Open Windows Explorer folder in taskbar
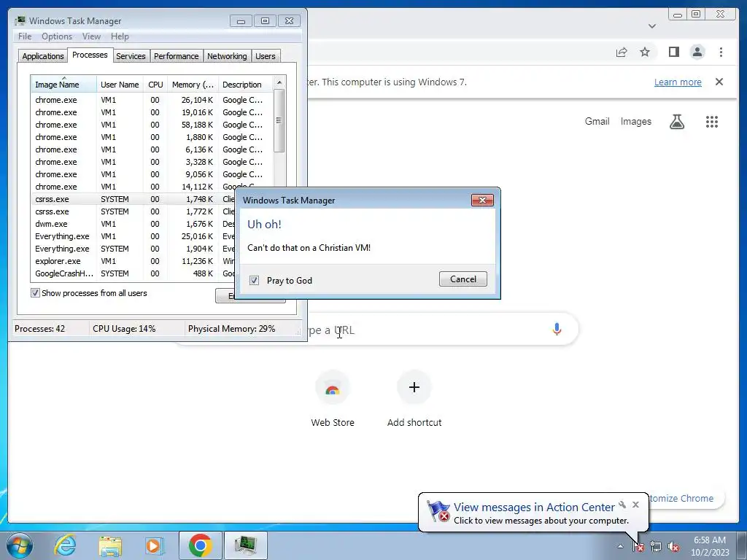747x560 pixels. pos(109,545)
